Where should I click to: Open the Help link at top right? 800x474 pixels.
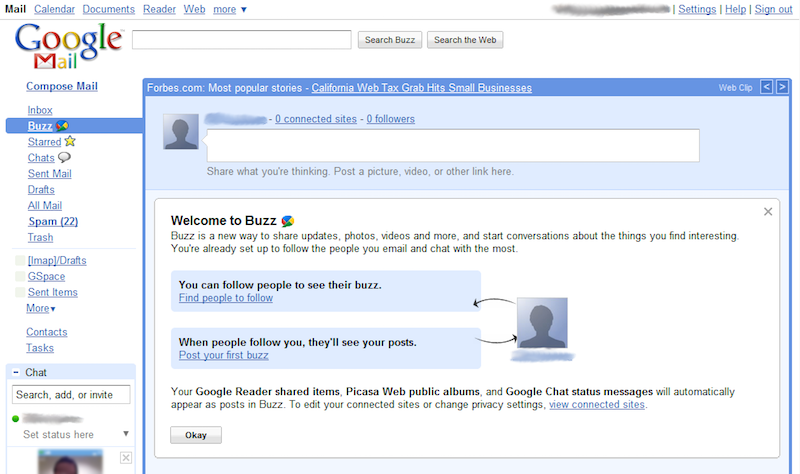click(x=735, y=9)
